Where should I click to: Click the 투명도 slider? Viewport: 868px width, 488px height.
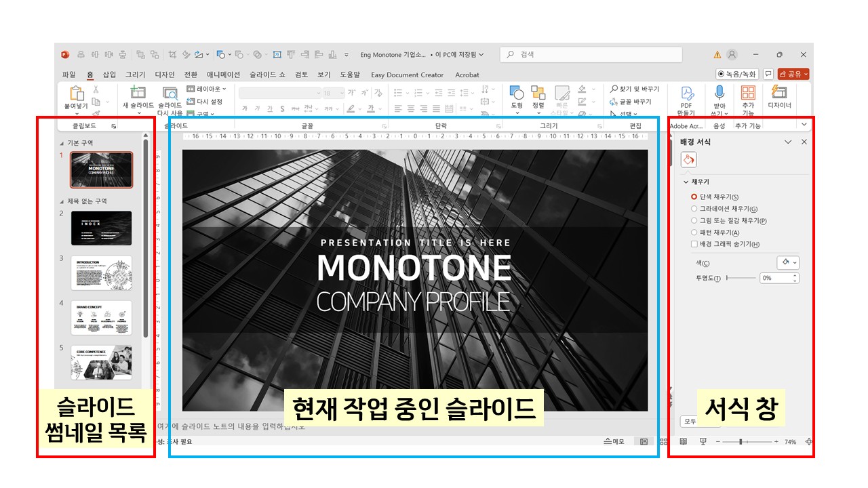point(741,278)
